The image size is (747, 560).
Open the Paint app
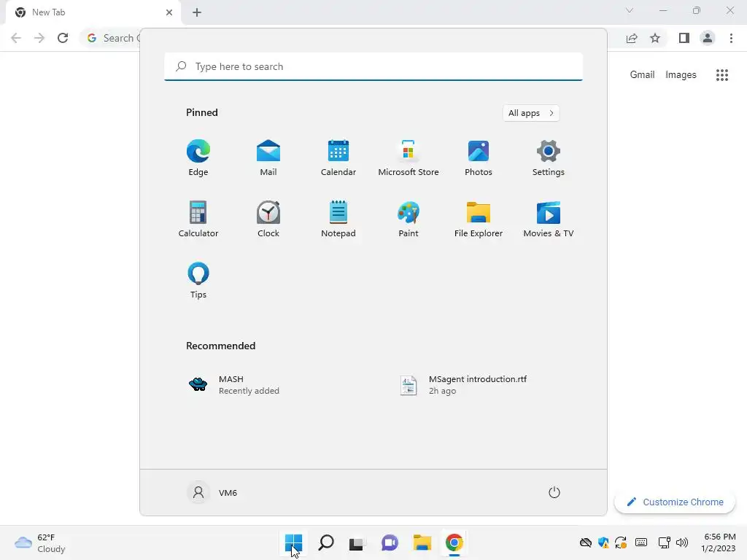tap(409, 219)
